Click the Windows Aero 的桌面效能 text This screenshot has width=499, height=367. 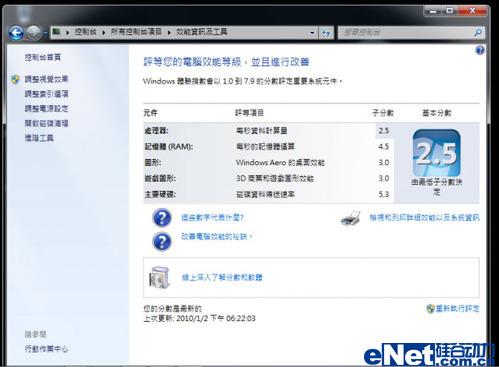(280, 163)
